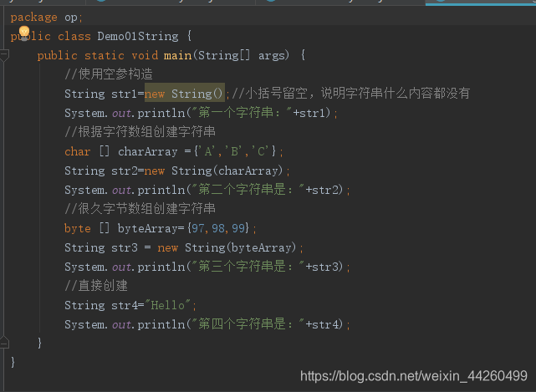Screen dimensions: 536x392
Task: Click the string literal "第二个字符串是："
Action: pos(248,190)
